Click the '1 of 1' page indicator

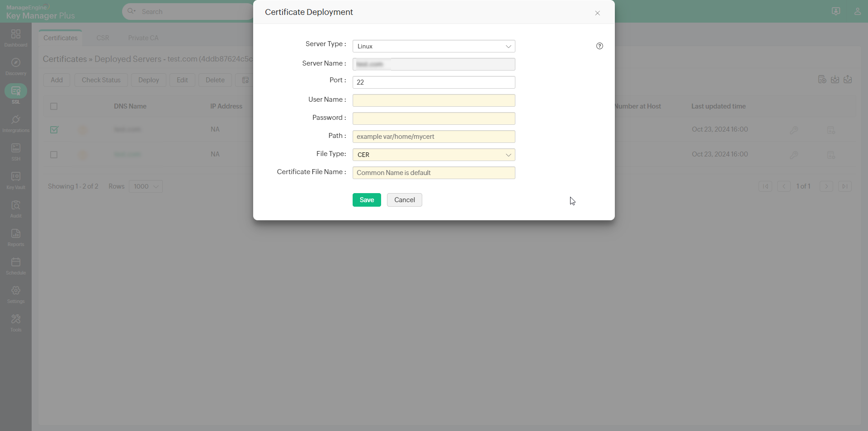[803, 186]
